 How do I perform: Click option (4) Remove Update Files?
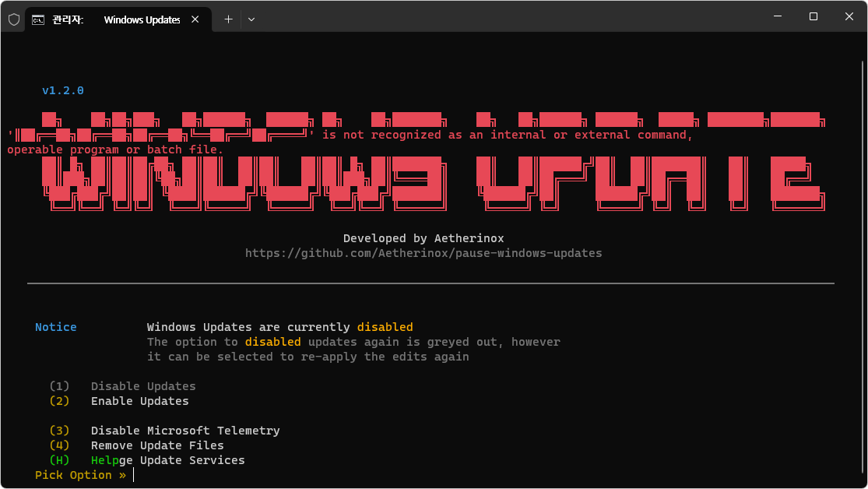click(x=137, y=445)
